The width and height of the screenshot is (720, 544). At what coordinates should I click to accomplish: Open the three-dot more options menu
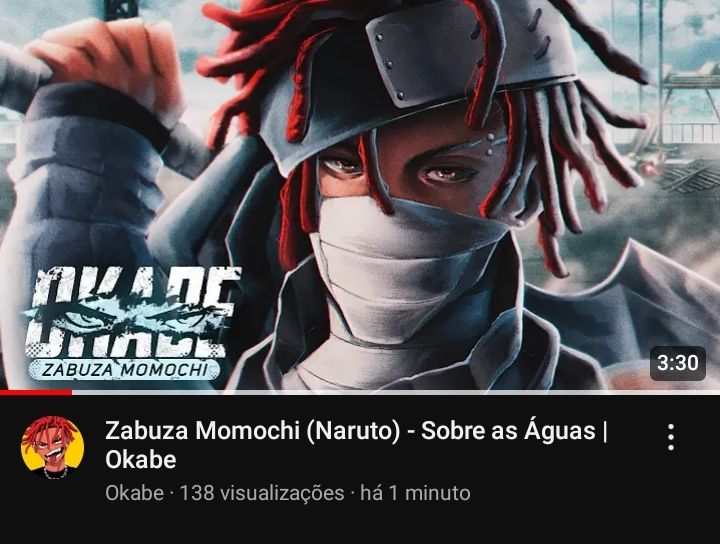click(671, 437)
